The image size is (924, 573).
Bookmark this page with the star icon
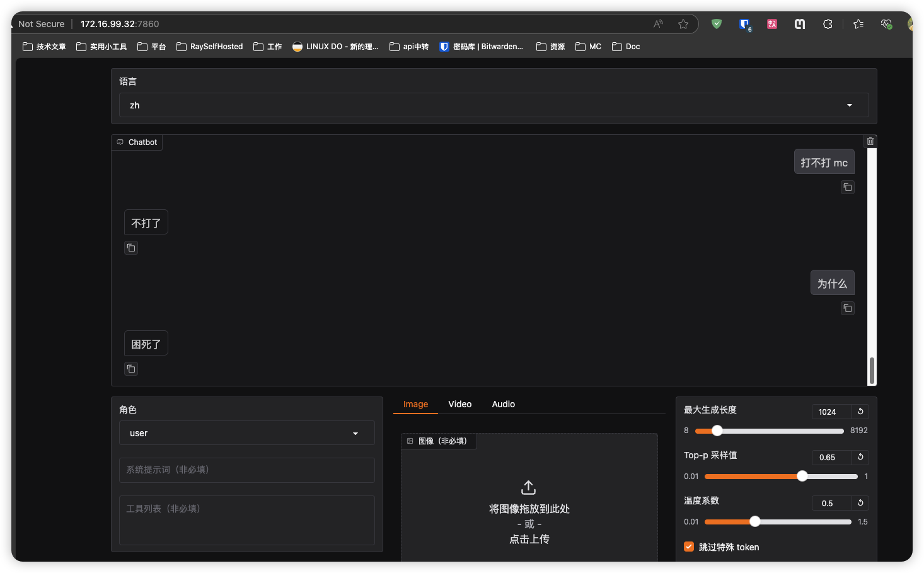coord(683,24)
